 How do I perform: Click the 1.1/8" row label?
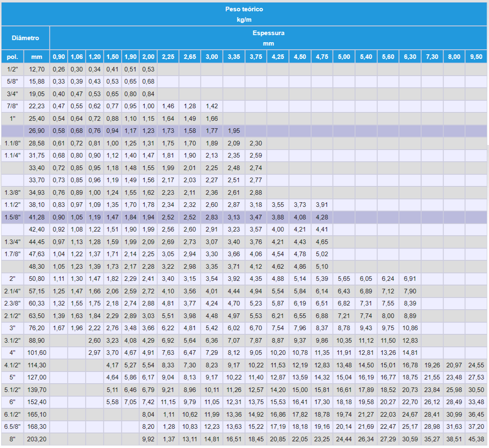(x=13, y=143)
